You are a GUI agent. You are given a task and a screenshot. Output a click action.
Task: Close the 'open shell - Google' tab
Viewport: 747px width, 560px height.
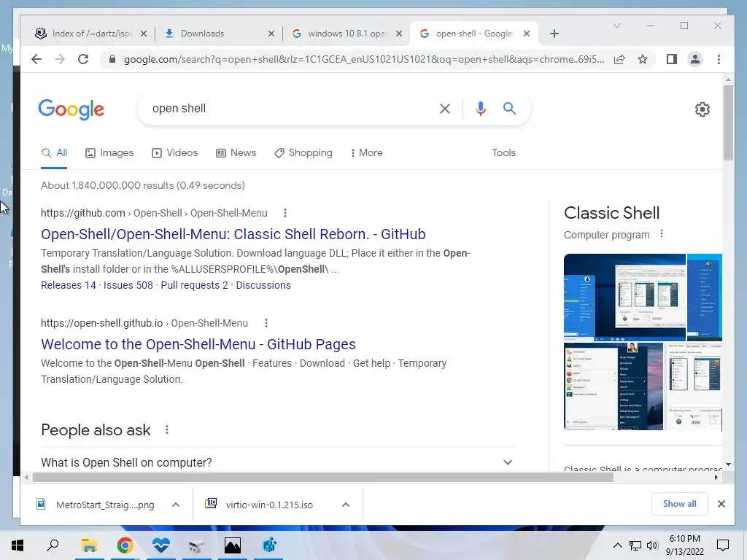[x=527, y=34]
